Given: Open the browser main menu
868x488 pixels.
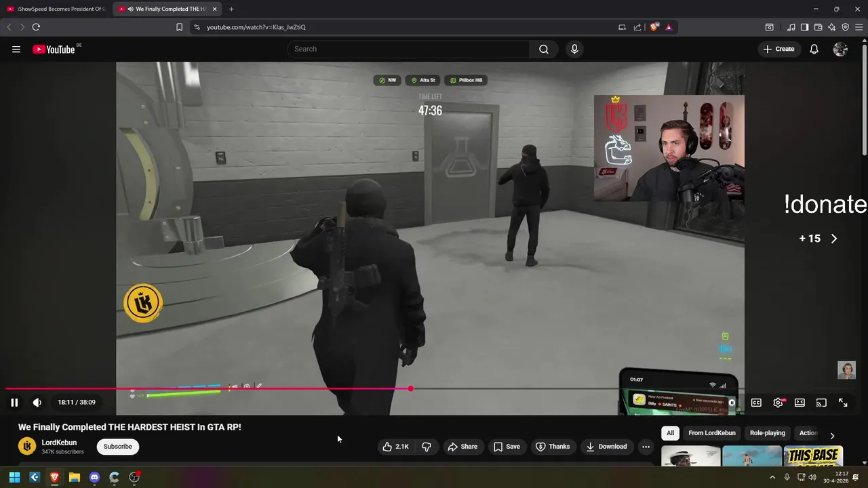Looking at the screenshot, I should point(859,27).
